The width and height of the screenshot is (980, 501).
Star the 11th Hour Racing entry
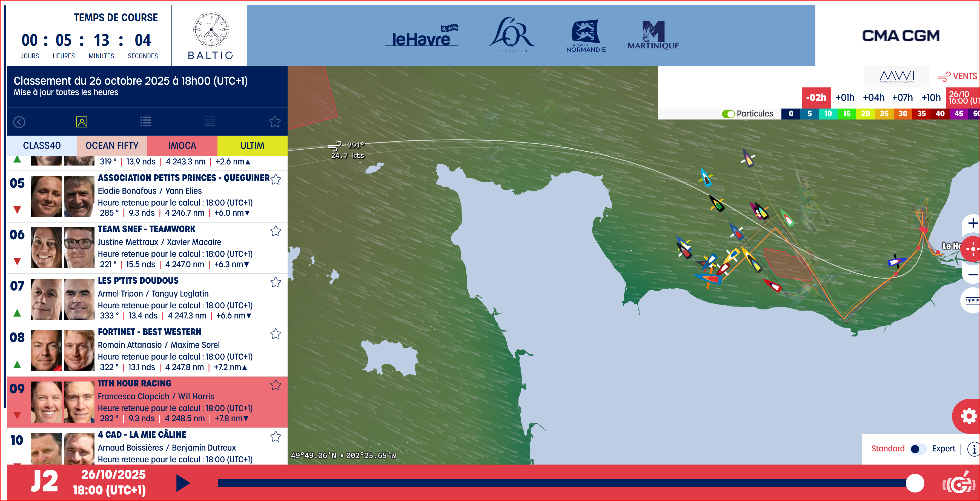click(x=276, y=385)
